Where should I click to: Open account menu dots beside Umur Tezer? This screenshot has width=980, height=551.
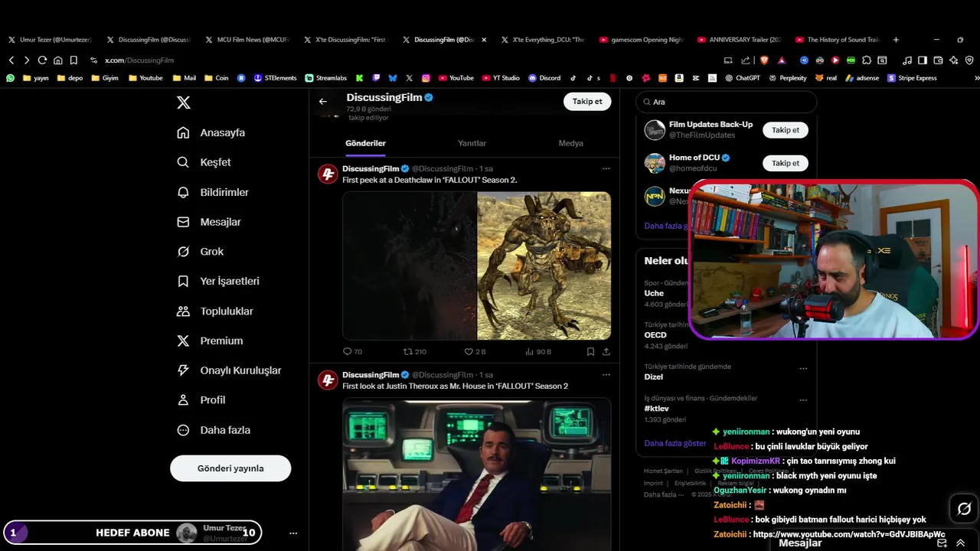[x=293, y=533]
